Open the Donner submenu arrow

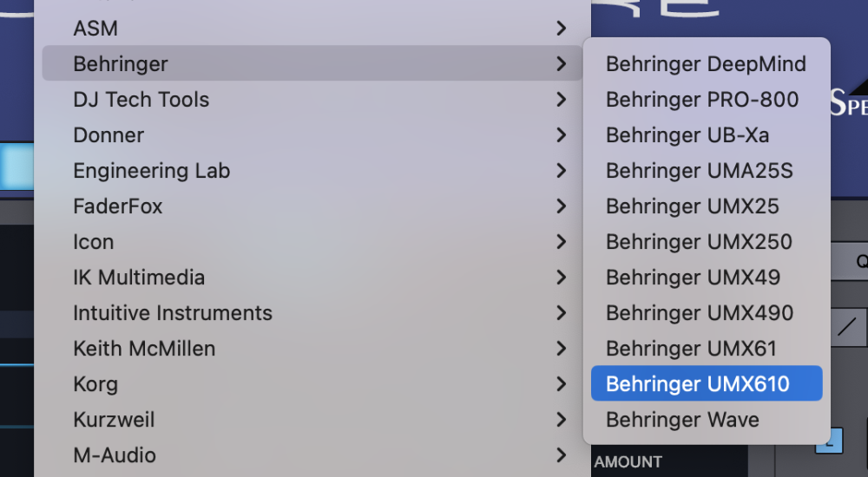[x=562, y=135]
